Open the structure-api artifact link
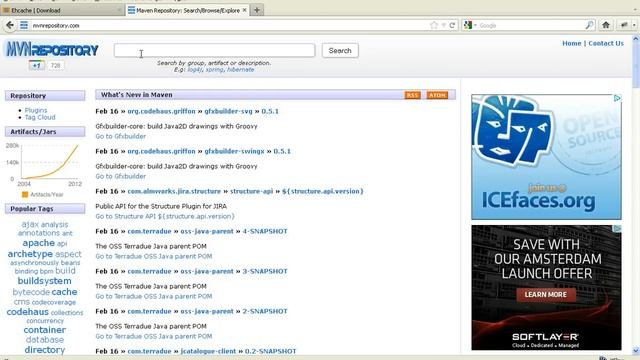 [251, 191]
